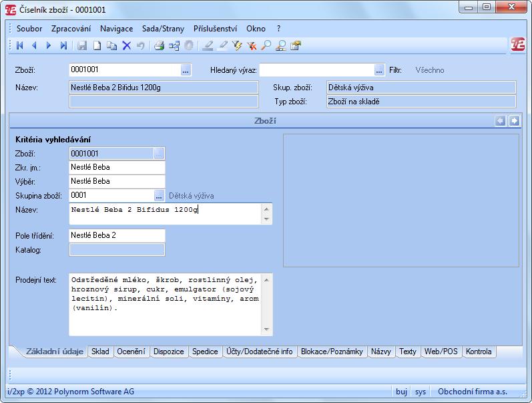Open search with magnifying glass icon
This screenshot has width=532, height=403.
(x=266, y=45)
